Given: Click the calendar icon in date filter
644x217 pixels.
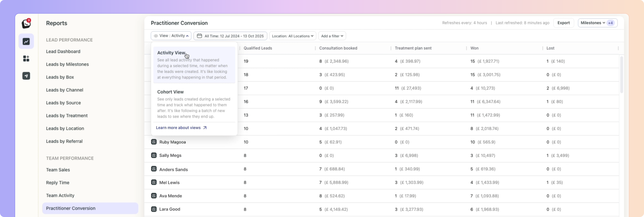Looking at the screenshot, I should point(199,36).
